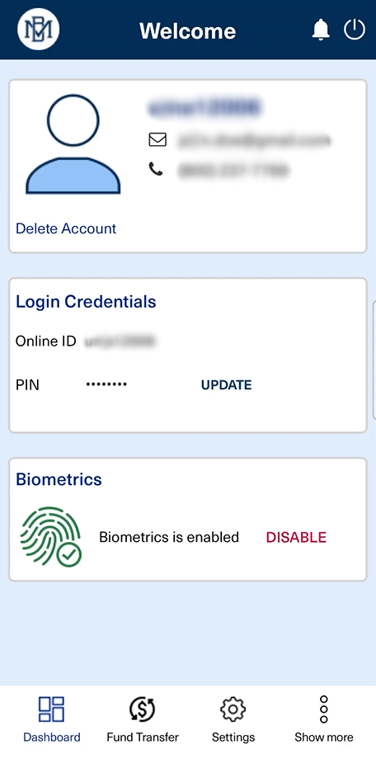Tap the envelope email icon
Viewport: 376px width, 759px height.
tap(157, 140)
